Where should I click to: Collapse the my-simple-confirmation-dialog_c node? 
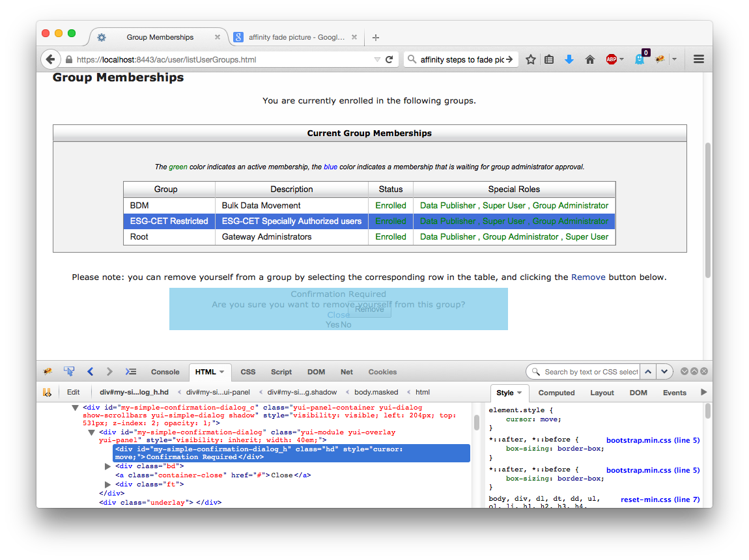tap(76, 408)
